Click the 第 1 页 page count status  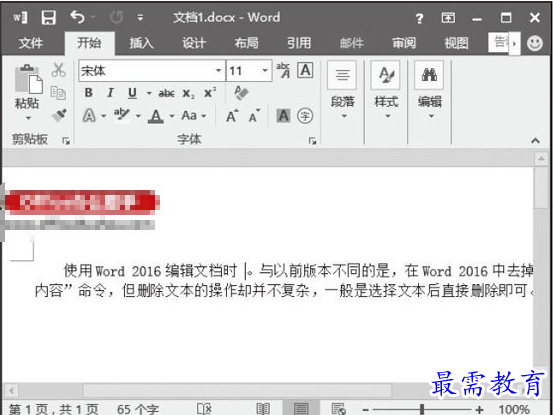click(54, 409)
